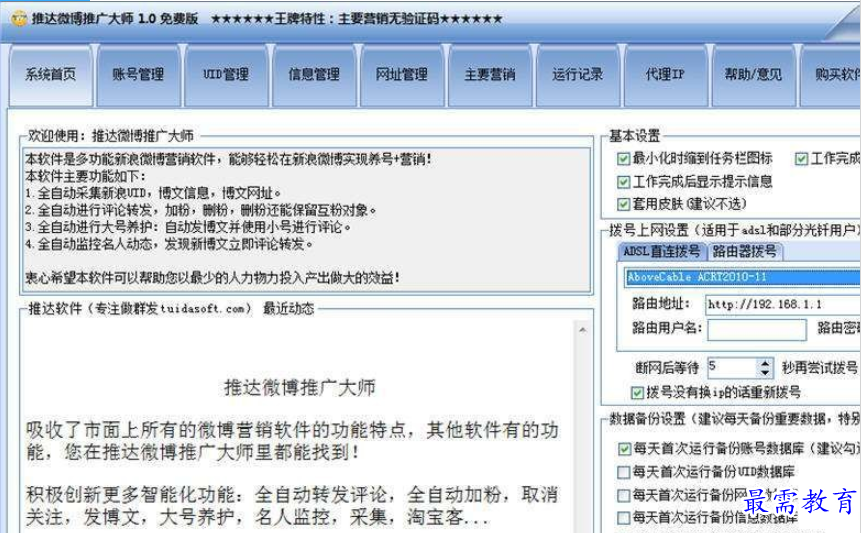Click scroll-up arrow of 最近动态 panel
The image size is (865, 533).
tap(583, 330)
